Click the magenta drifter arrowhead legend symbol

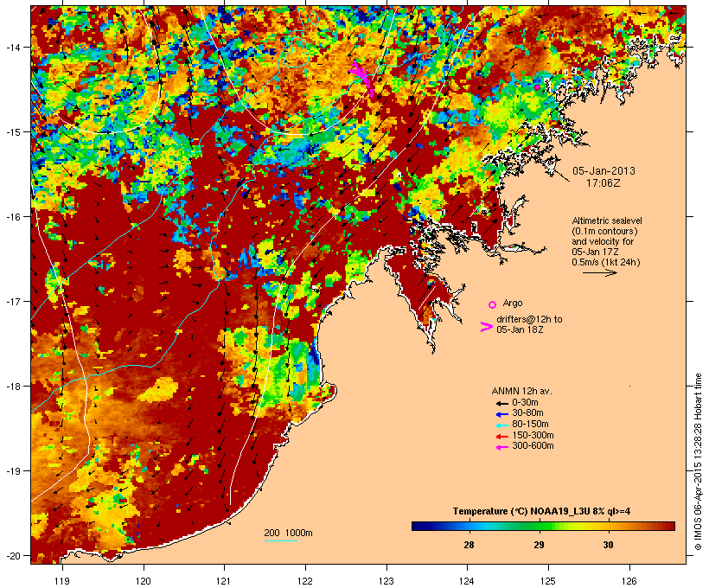coord(486,327)
